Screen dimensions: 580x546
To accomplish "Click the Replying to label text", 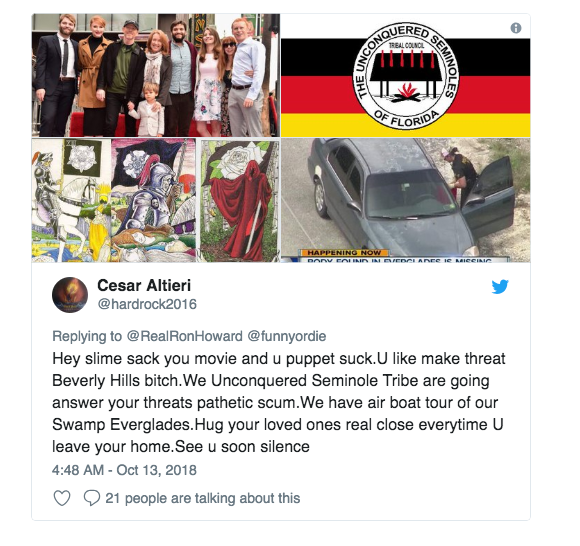I will click(87, 336).
